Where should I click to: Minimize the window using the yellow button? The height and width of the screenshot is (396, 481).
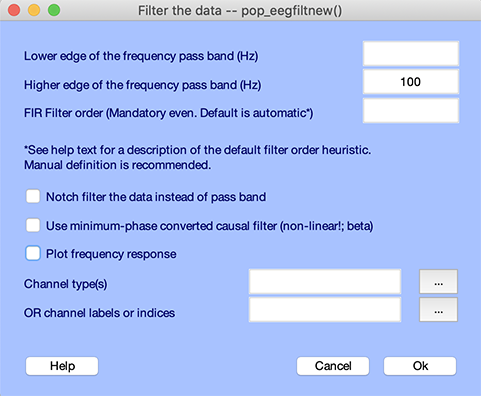34,10
